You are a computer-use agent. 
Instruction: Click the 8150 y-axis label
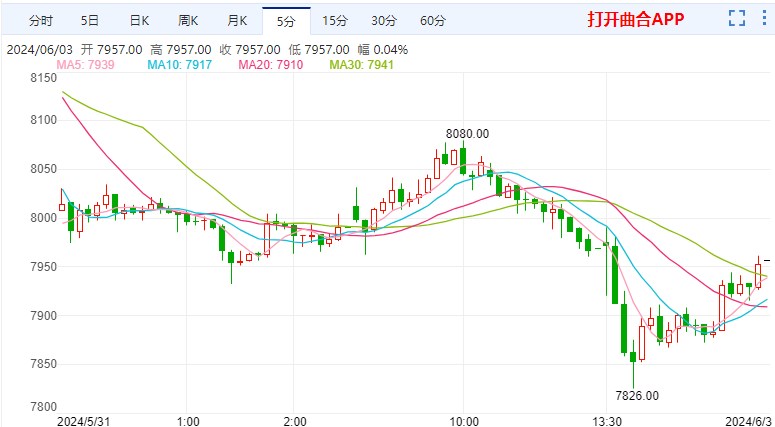[45, 79]
